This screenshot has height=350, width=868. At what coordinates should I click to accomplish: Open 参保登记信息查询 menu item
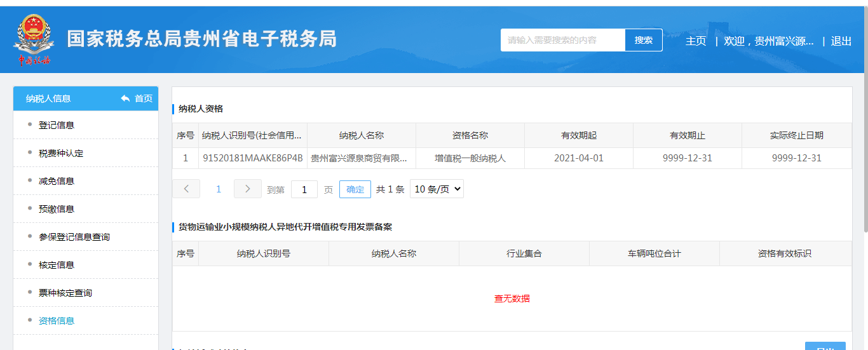point(74,237)
